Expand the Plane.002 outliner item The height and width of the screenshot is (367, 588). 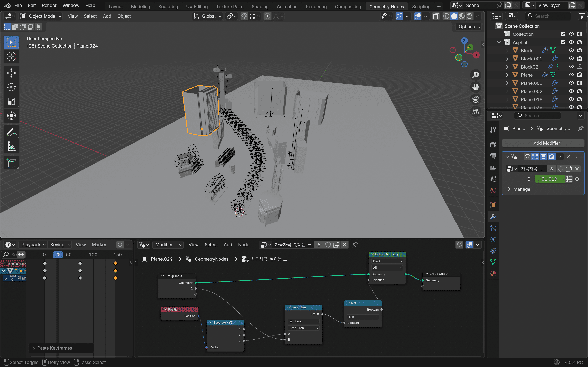click(507, 91)
